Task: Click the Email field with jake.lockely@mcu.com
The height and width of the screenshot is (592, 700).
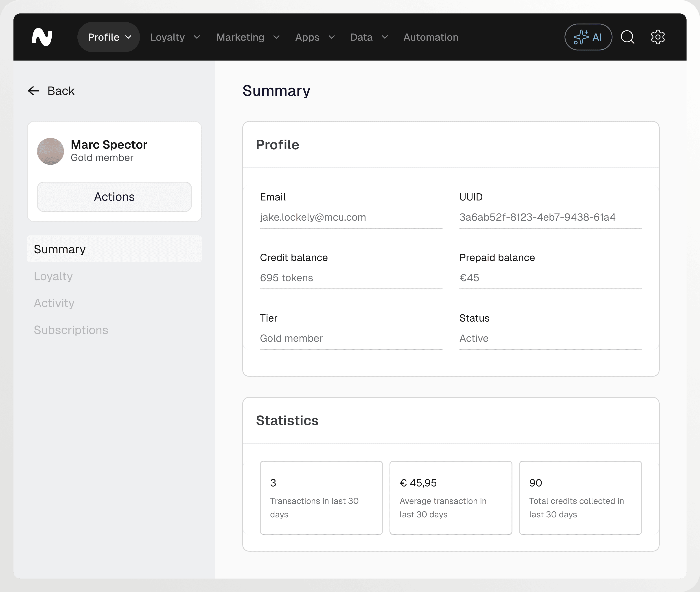Action: tap(351, 217)
